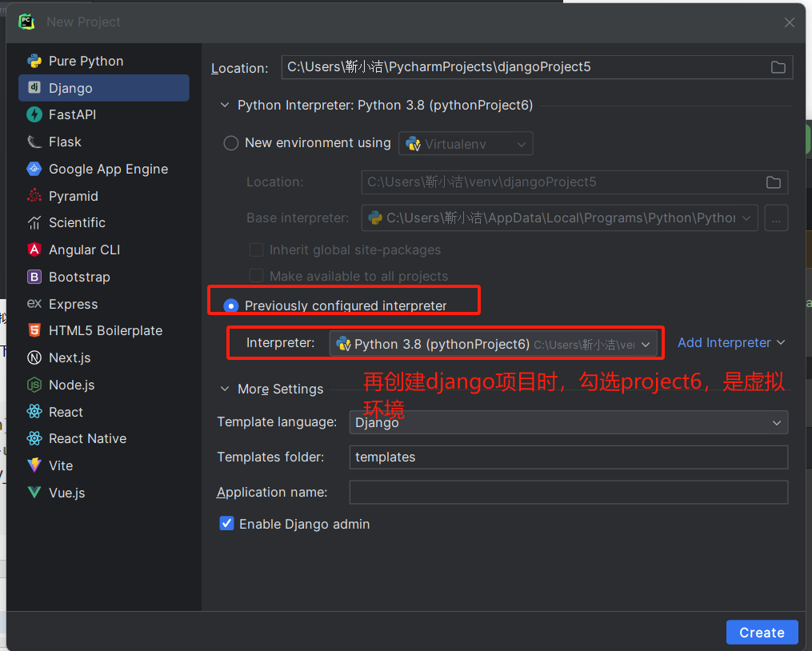Open Base interpreter path dropdown
This screenshot has width=812, height=651.
[560, 218]
